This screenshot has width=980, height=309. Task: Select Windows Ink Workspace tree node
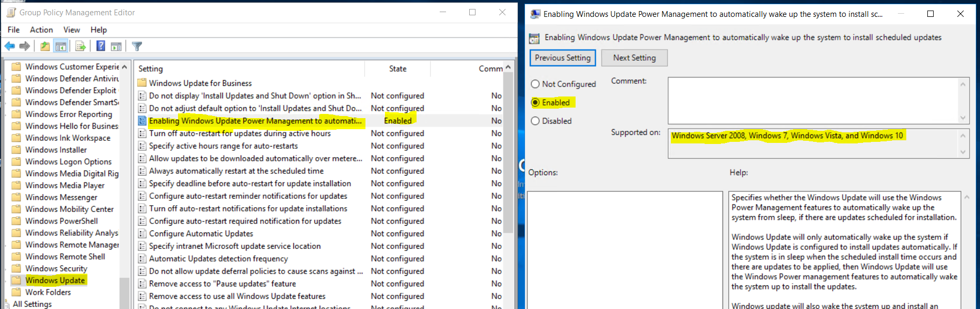coord(68,138)
